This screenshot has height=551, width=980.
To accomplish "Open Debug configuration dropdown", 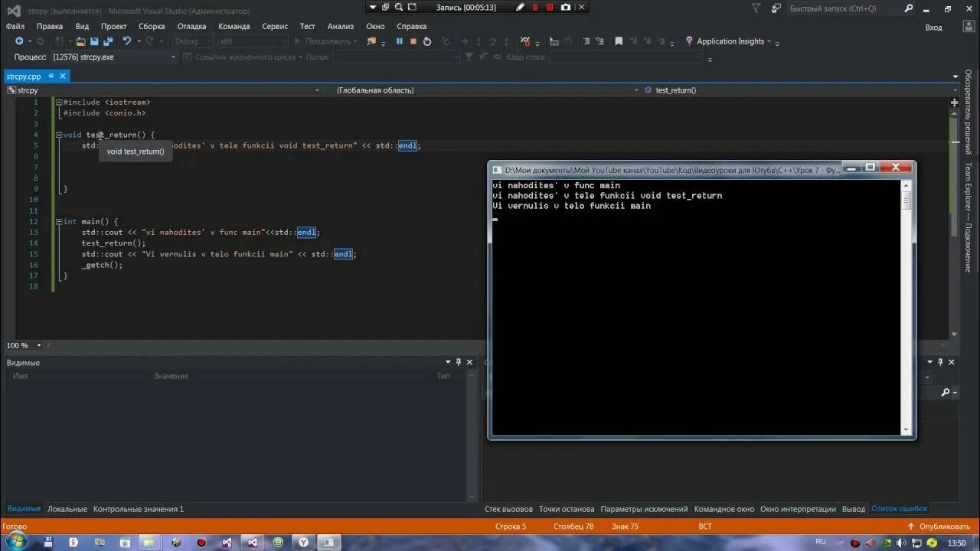I will click(192, 41).
